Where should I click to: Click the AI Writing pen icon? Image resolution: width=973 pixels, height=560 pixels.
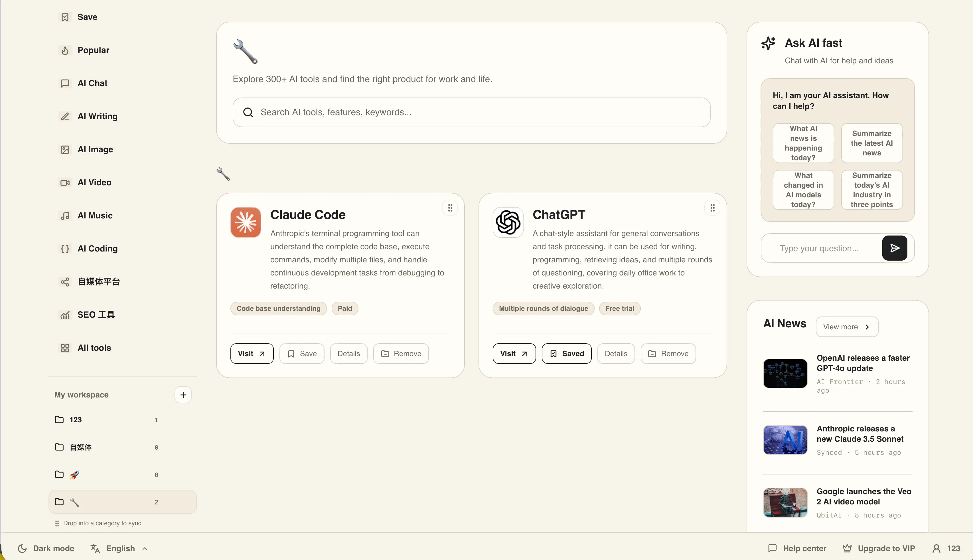(65, 116)
